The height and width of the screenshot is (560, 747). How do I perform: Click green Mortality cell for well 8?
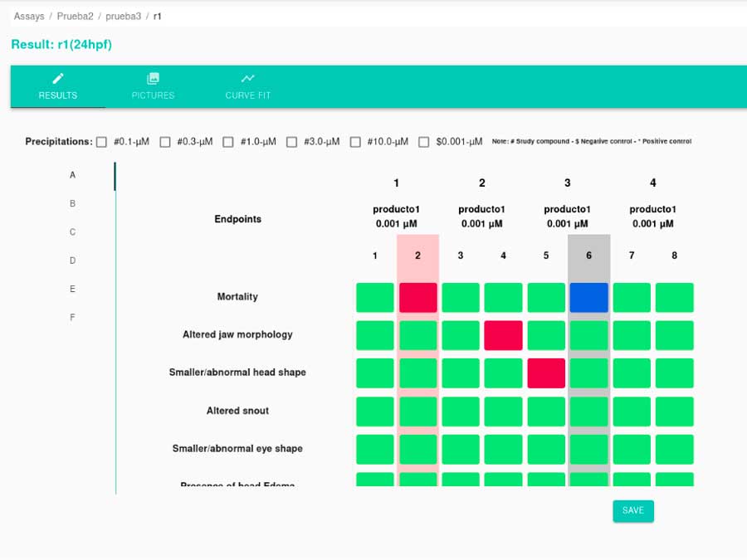pos(674,298)
